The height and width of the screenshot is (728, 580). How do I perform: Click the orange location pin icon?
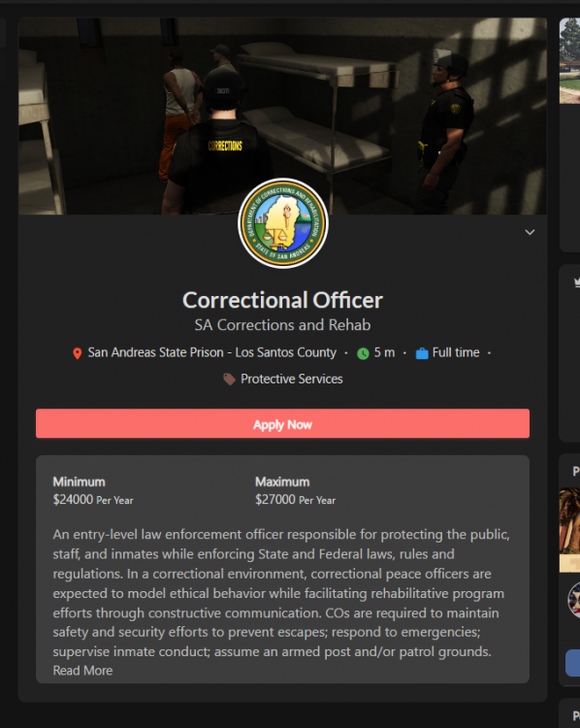[x=78, y=353]
